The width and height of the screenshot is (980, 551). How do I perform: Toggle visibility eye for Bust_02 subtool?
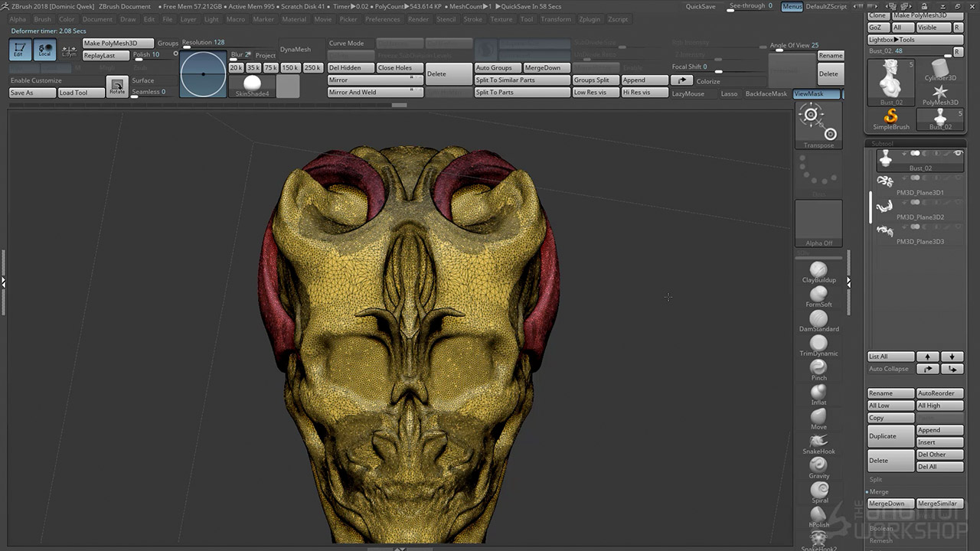coord(958,154)
